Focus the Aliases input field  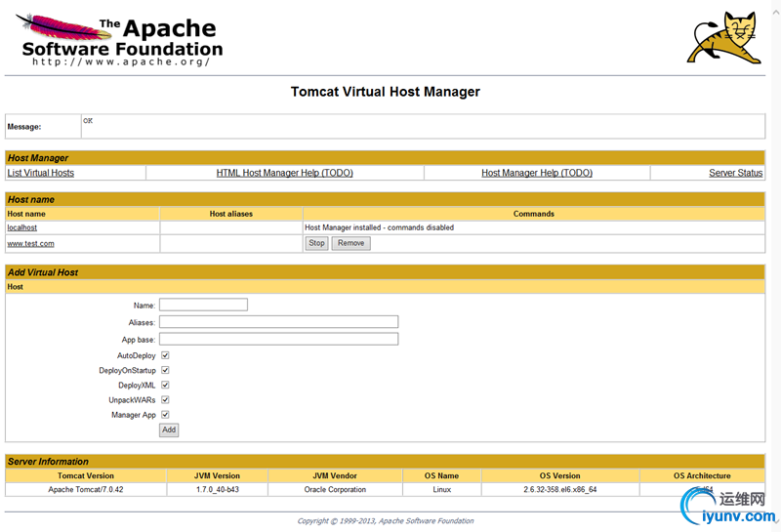[279, 322]
